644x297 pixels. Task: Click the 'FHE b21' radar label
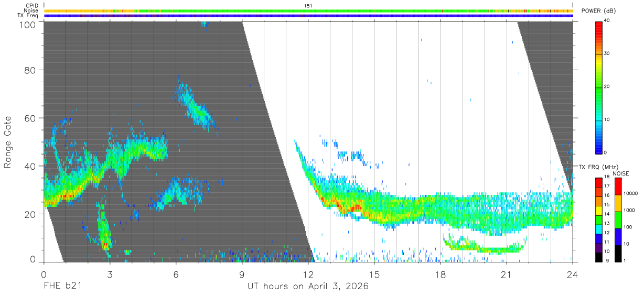pos(62,287)
